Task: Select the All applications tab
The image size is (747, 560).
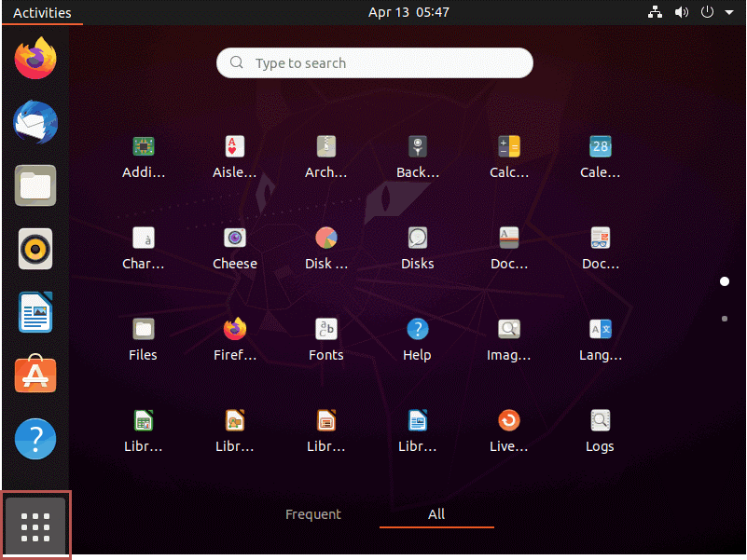Action: (436, 514)
